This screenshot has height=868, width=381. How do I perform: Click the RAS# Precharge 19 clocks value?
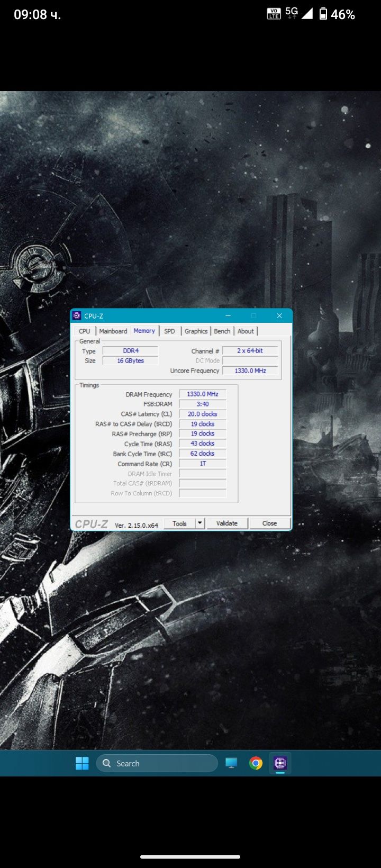[203, 434]
